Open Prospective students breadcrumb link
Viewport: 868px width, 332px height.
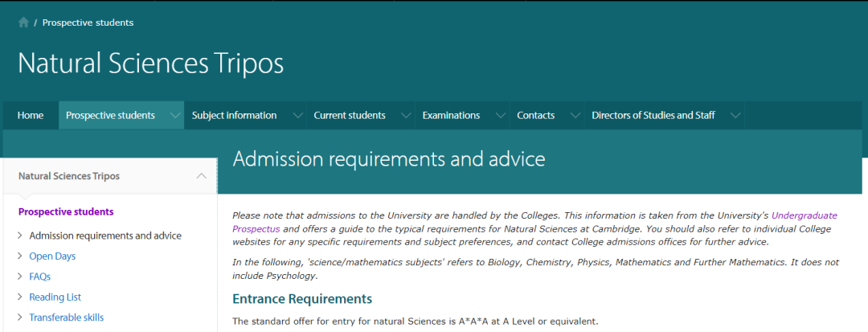click(x=88, y=23)
